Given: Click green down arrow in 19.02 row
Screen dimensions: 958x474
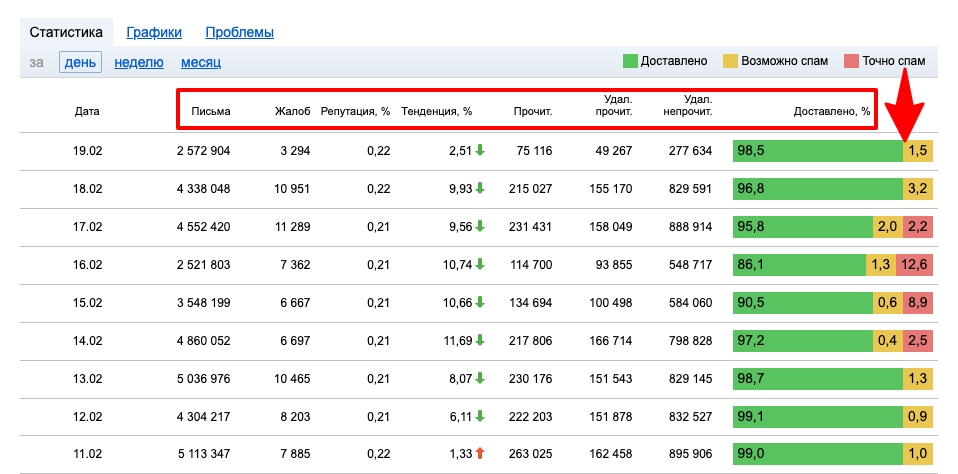Looking at the screenshot, I should point(480,151).
